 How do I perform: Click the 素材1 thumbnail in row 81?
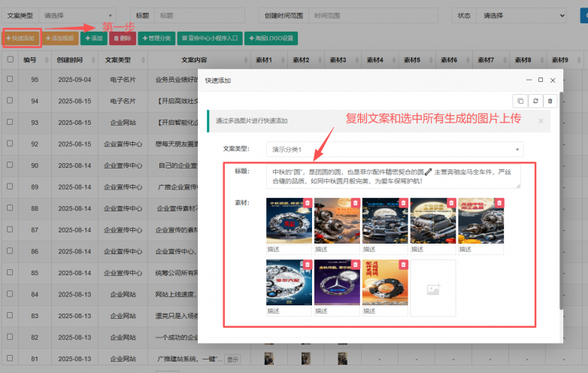point(269,359)
